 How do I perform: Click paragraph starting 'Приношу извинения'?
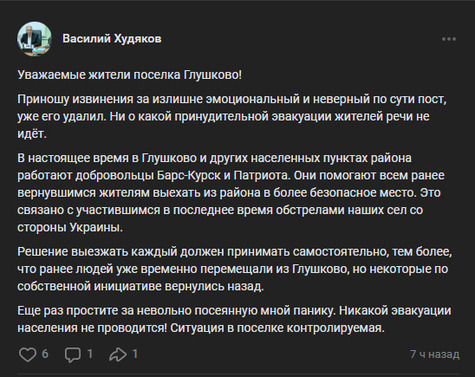tap(232, 116)
